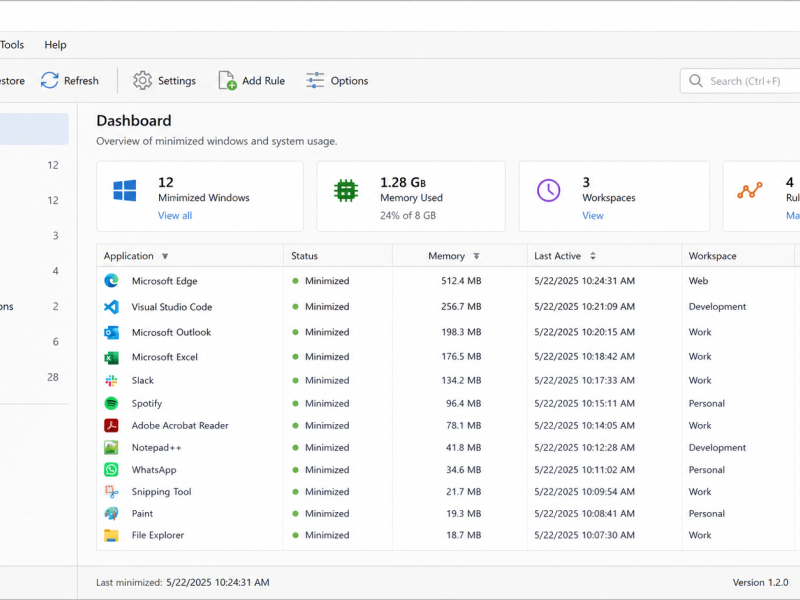Click the Microsoft Excel icon
Screen dimensions: 800x600
(x=111, y=358)
